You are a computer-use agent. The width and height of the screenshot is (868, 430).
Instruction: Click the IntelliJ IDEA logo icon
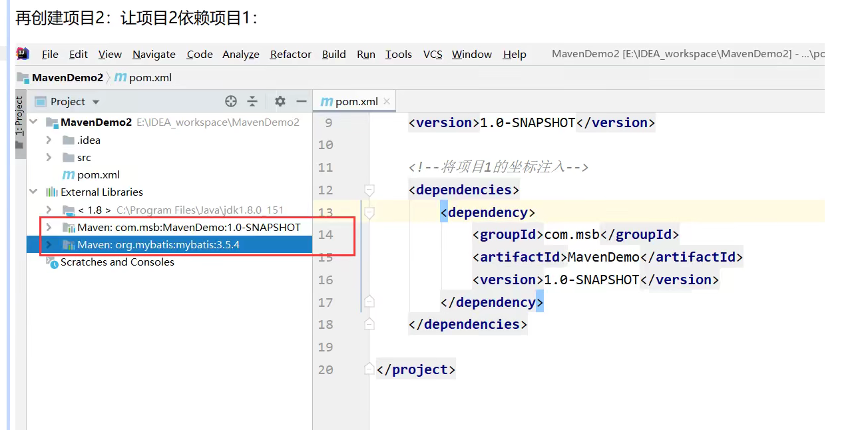pyautogui.click(x=23, y=54)
